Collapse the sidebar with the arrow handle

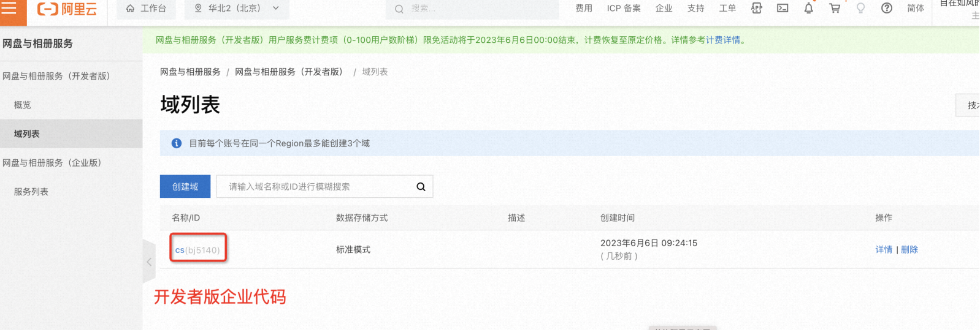tap(149, 262)
